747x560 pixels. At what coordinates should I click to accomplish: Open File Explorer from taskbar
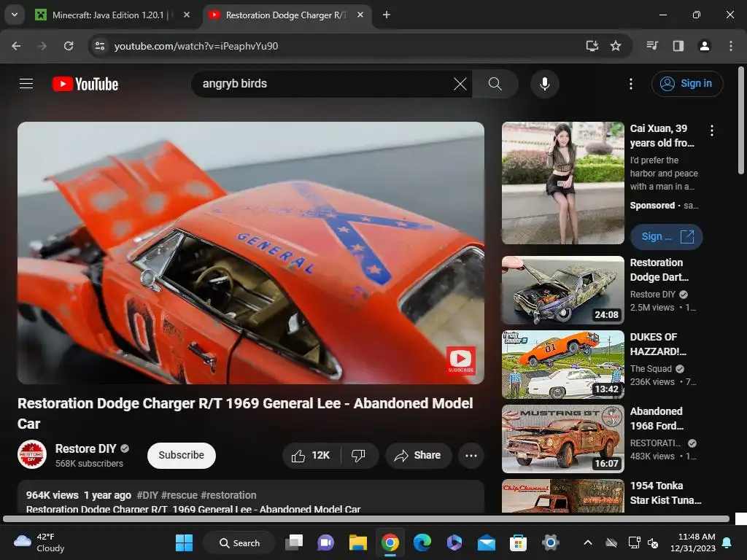[357, 542]
